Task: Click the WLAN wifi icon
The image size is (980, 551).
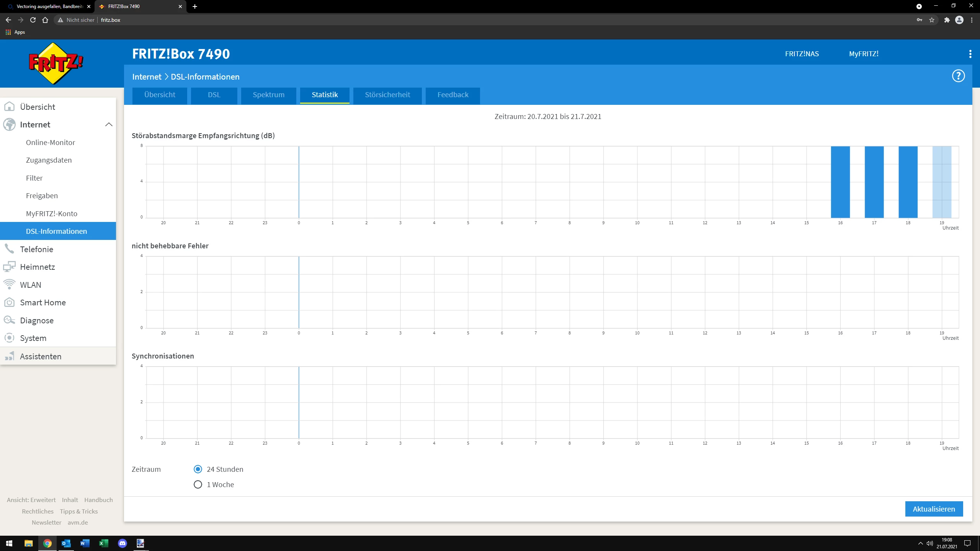Action: [9, 285]
